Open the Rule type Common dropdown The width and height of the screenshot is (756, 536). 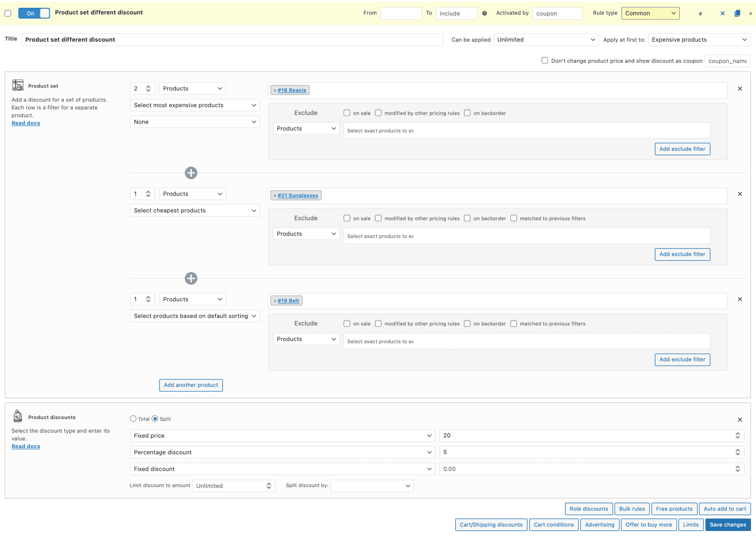[x=650, y=13]
